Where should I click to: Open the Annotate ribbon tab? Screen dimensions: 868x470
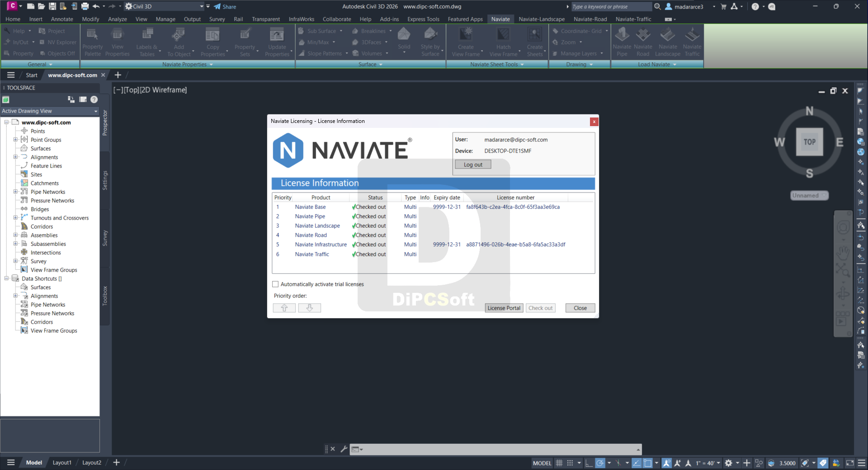(x=62, y=19)
